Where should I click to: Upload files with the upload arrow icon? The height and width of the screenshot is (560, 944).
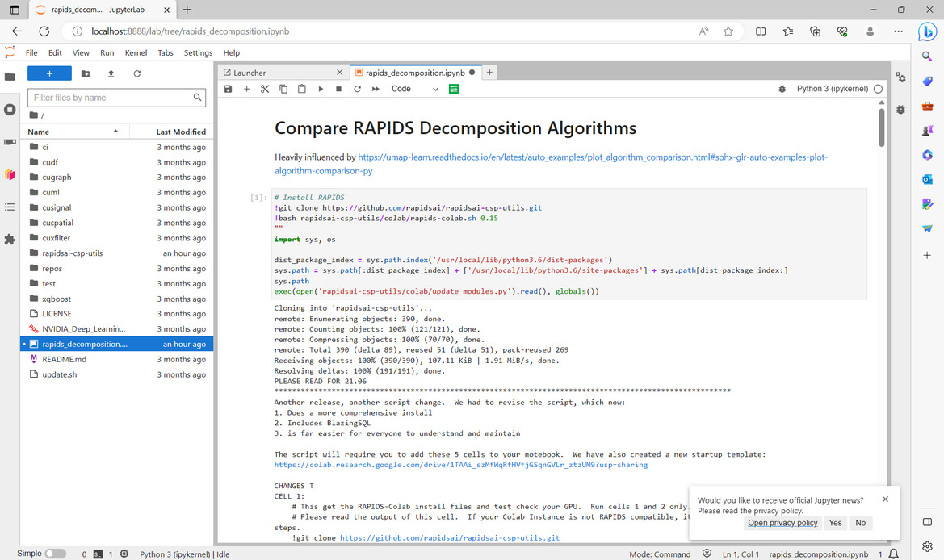coord(111,73)
